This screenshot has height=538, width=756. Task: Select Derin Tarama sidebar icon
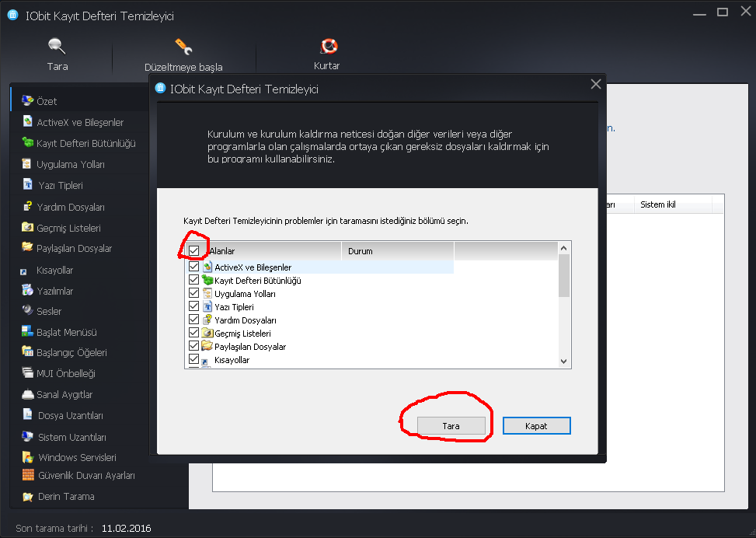pyautogui.click(x=27, y=497)
